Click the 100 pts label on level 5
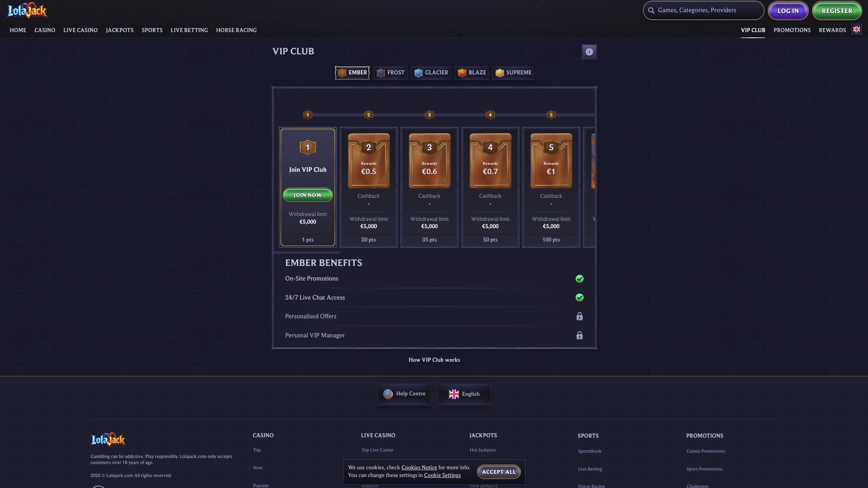The width and height of the screenshot is (868, 488). pos(551,240)
